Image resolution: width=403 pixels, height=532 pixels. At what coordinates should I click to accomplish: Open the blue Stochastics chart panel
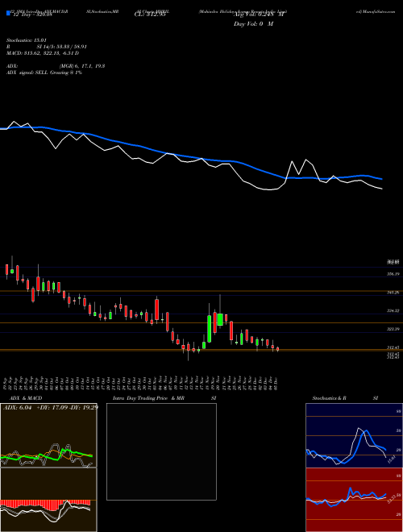(354, 435)
